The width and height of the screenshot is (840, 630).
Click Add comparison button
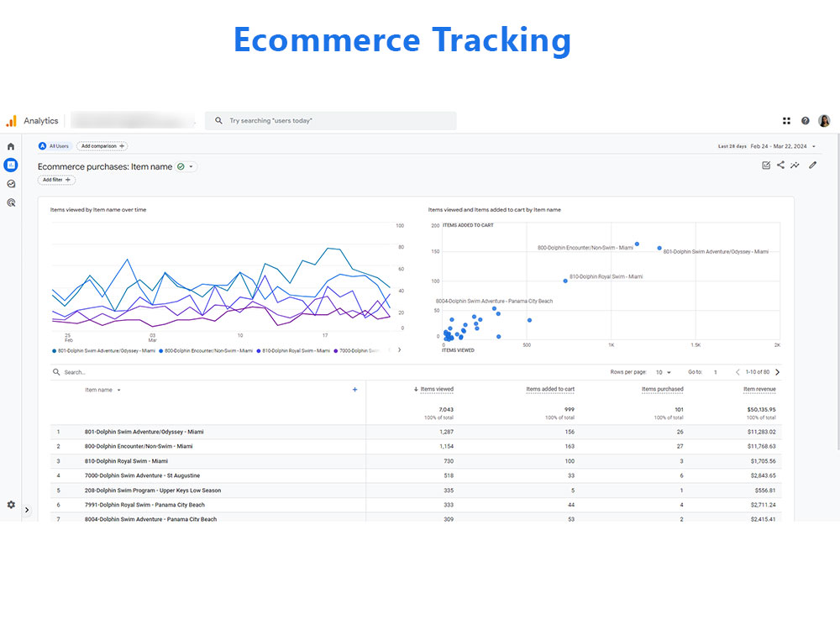click(x=102, y=145)
